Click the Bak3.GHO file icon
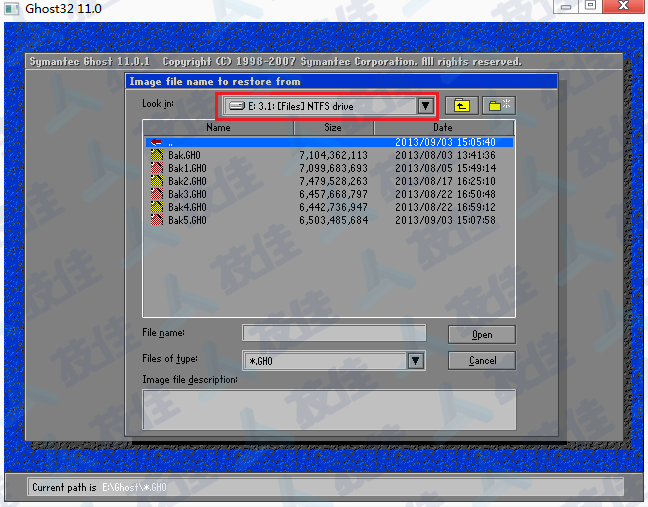Viewport: 648px width, 507px height. pyautogui.click(x=157, y=194)
